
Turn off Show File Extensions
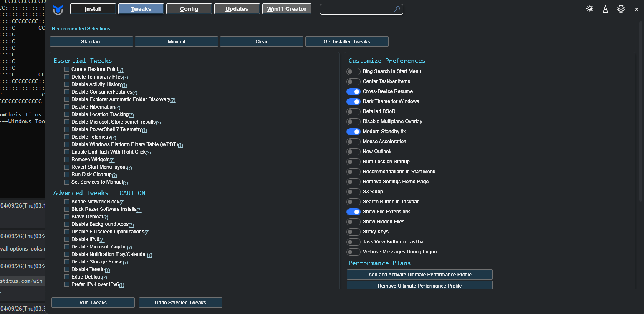(354, 212)
